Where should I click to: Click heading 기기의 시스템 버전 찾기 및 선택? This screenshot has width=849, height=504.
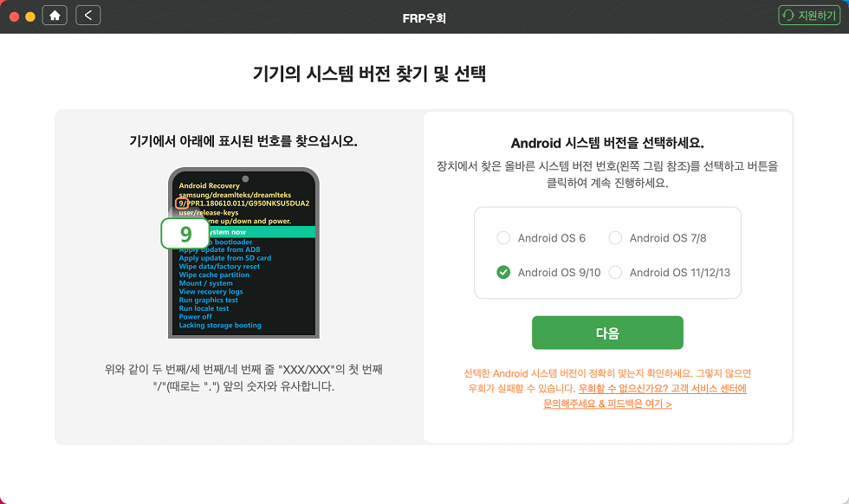369,74
